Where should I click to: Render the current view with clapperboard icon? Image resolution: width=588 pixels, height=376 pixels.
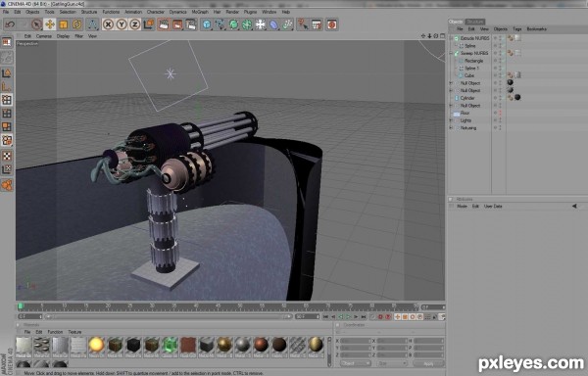tap(164, 24)
